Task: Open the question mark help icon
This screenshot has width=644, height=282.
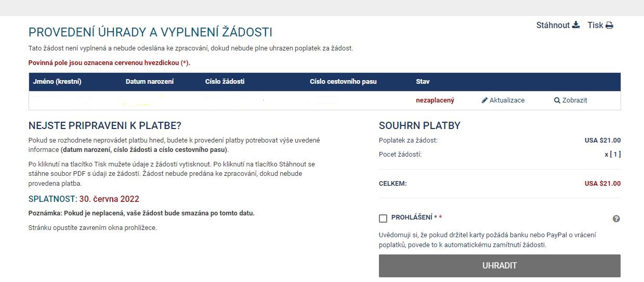Action: pos(616,219)
